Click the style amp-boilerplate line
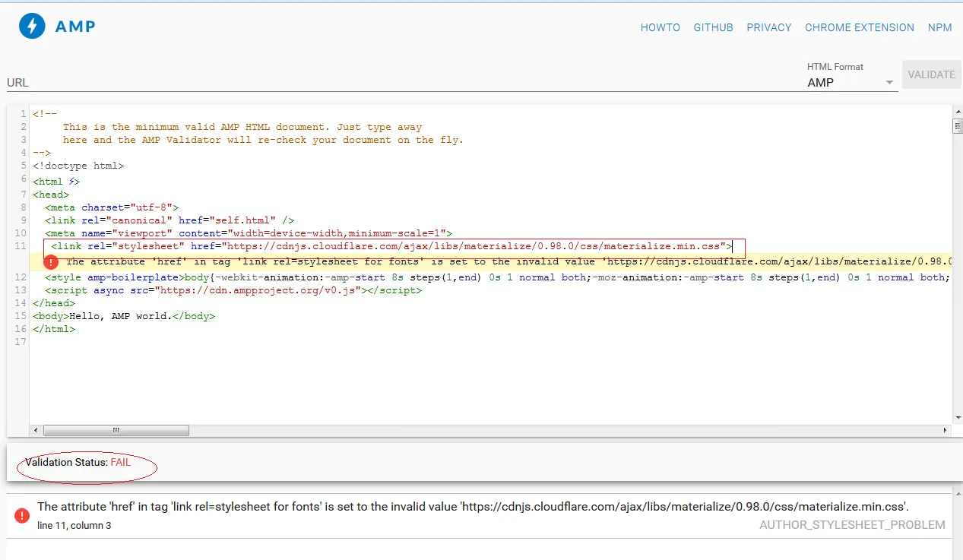The height and width of the screenshot is (560, 963). [x=498, y=277]
